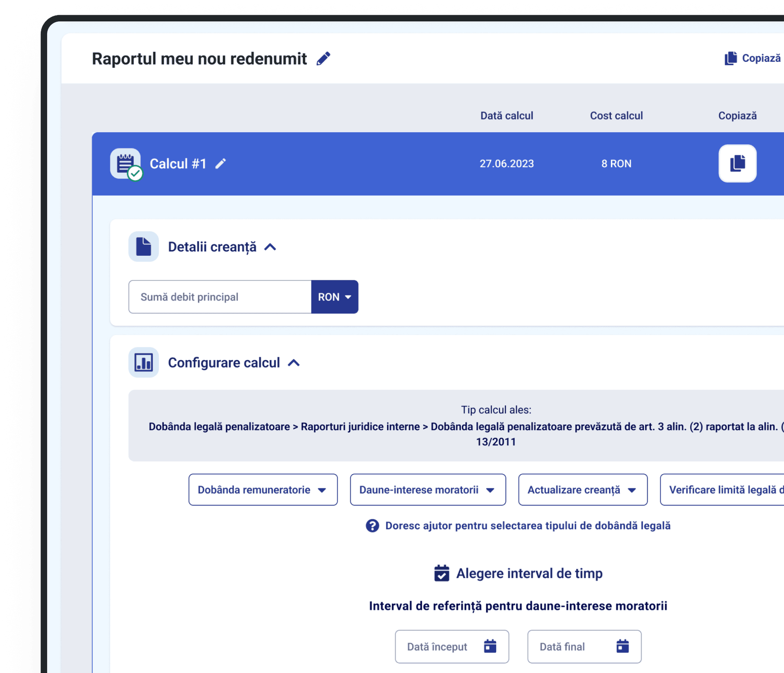Open the RON currency dropdown
The width and height of the screenshot is (784, 673).
[x=334, y=297]
